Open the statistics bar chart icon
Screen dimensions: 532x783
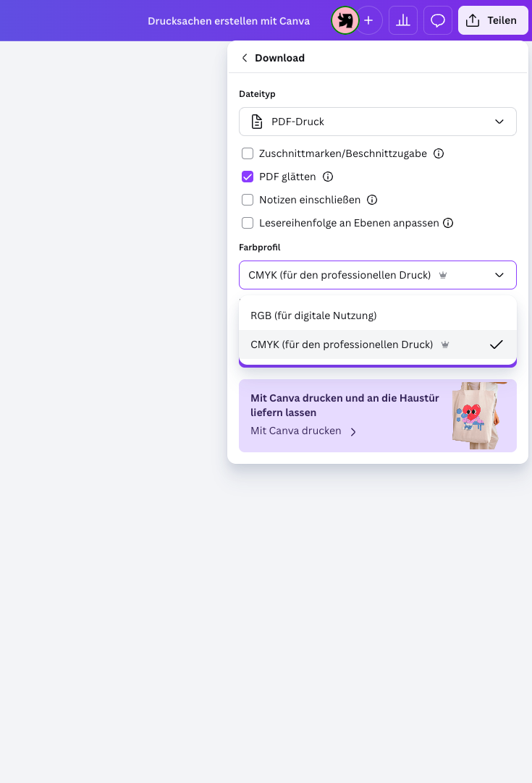pyautogui.click(x=403, y=20)
